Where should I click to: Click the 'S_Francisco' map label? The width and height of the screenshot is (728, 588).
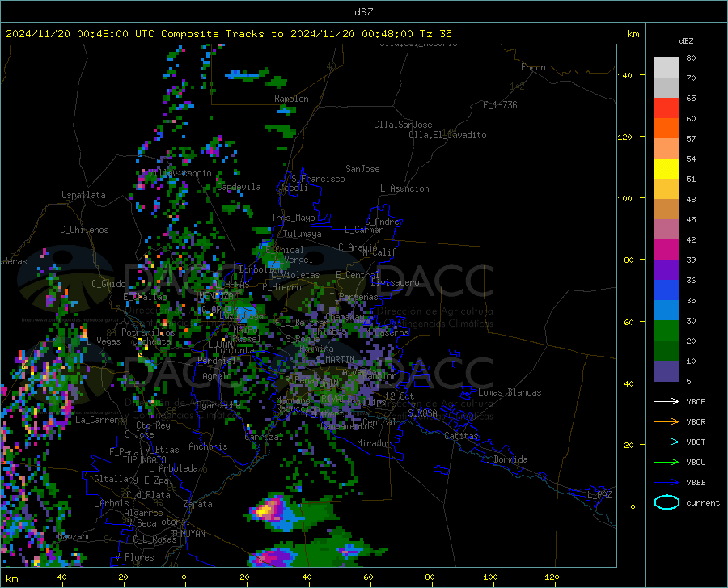(318, 179)
